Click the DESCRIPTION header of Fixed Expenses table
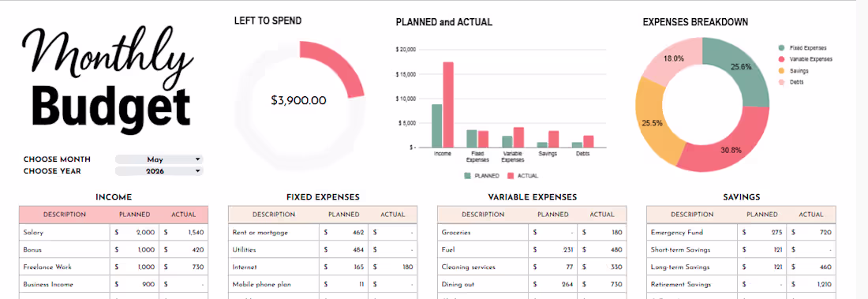868x299 pixels. (274, 215)
